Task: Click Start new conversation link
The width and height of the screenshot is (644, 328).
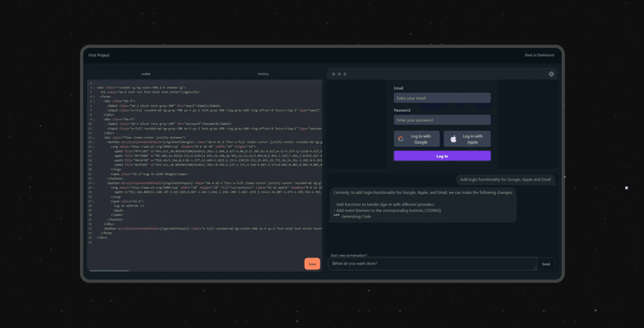Action: coord(349,255)
